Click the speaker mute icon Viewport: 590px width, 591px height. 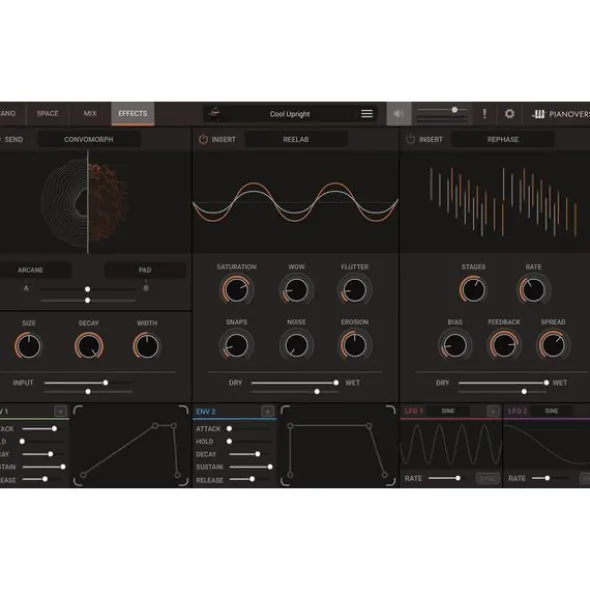398,113
